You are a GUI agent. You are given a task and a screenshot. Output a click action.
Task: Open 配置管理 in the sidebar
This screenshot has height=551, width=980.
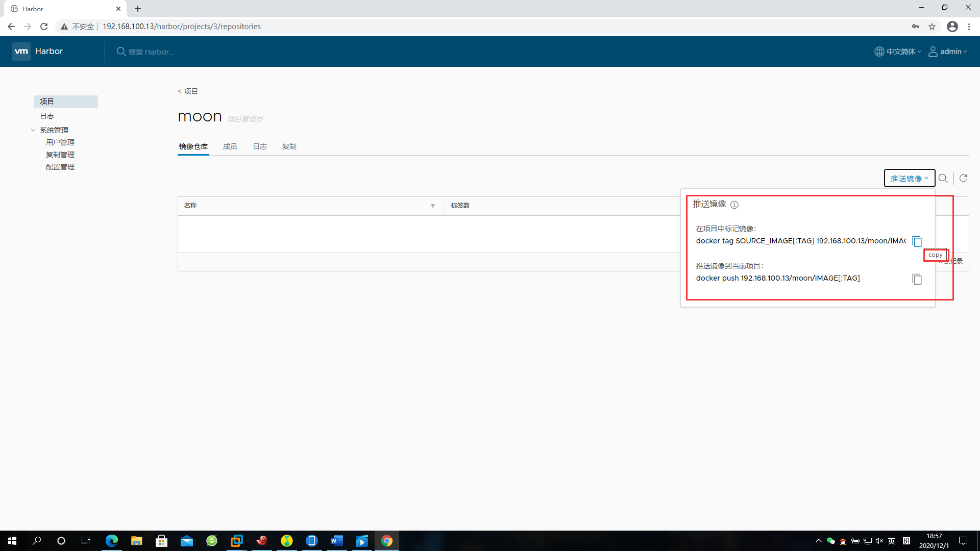coord(60,167)
